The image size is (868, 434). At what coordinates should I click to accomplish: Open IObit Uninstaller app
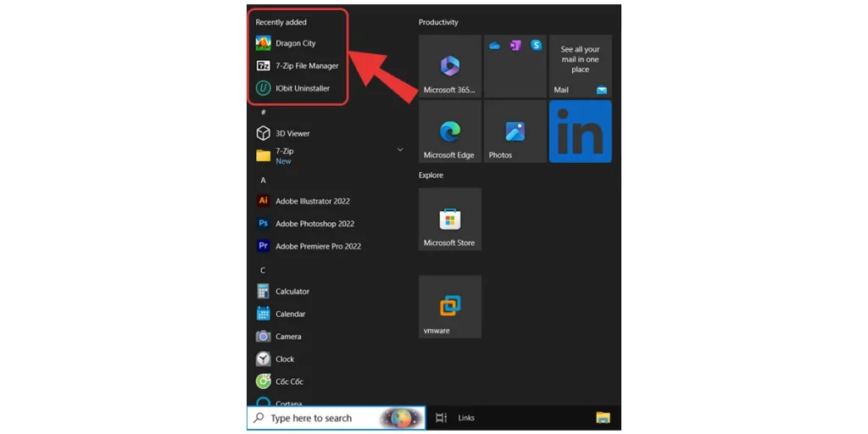[301, 88]
